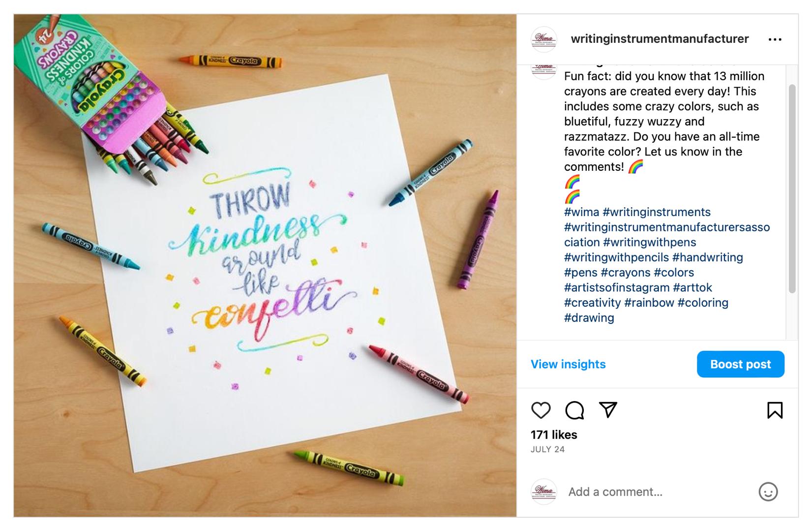Click the Boost post button

pyautogui.click(x=740, y=364)
